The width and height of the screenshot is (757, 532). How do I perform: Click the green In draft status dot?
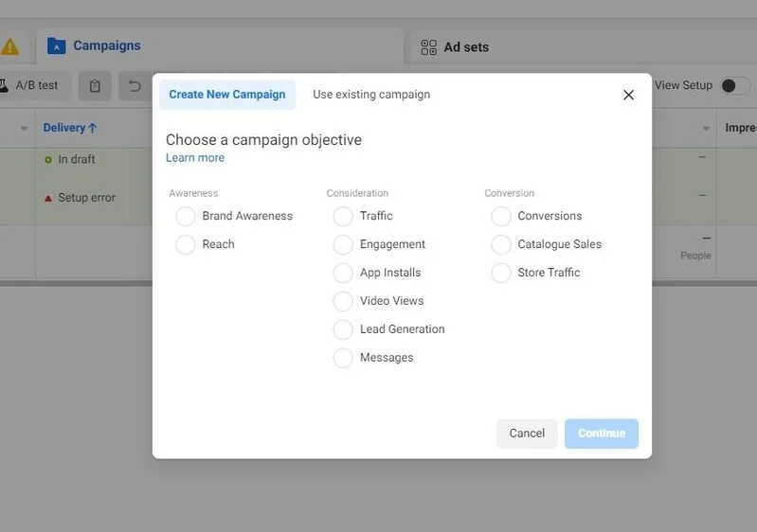[47, 160]
